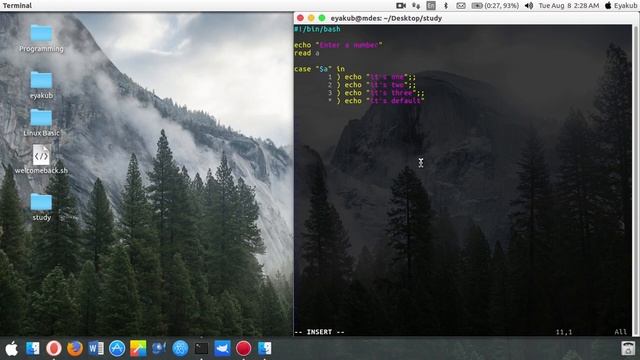Open the date and time calendar menu
Viewport: 640px width, 360px height.
tap(569, 5)
